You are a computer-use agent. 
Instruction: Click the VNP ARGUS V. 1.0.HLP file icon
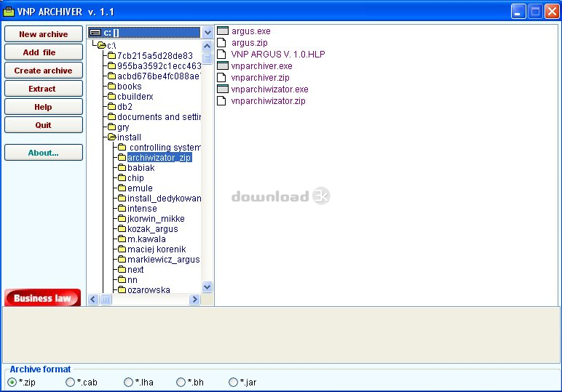[223, 55]
